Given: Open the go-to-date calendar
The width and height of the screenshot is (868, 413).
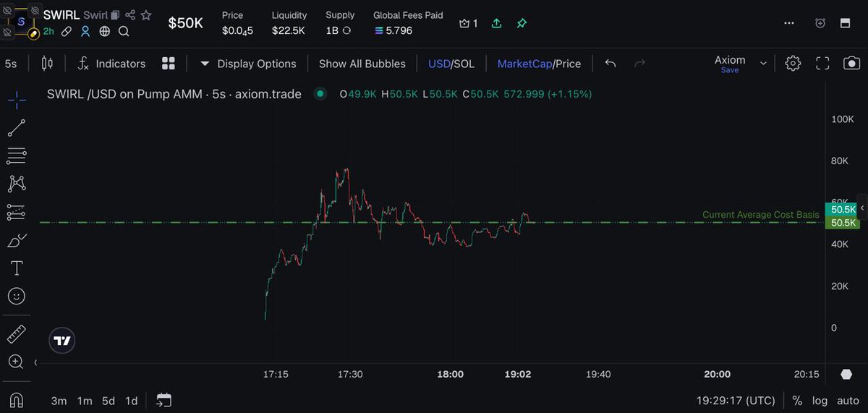Looking at the screenshot, I should tap(163, 400).
